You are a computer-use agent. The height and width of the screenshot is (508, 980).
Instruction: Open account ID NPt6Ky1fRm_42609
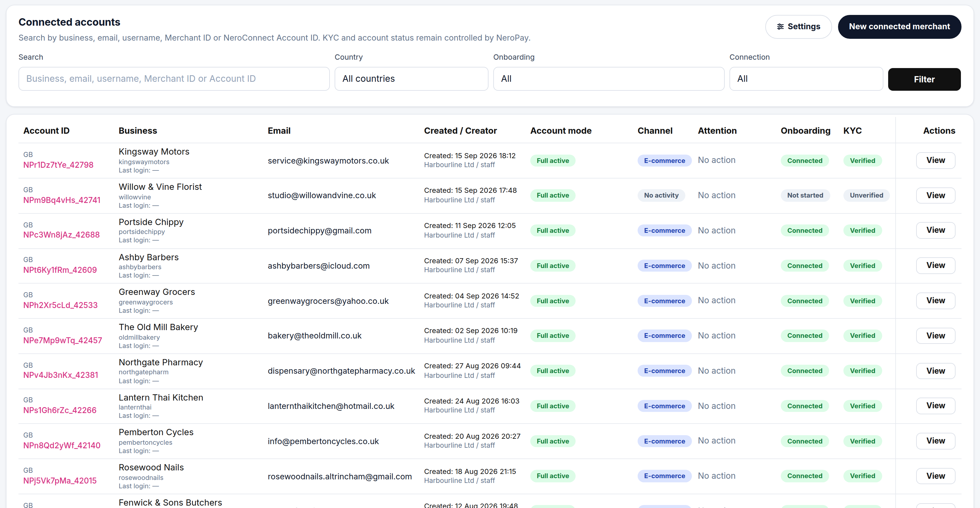pyautogui.click(x=60, y=270)
